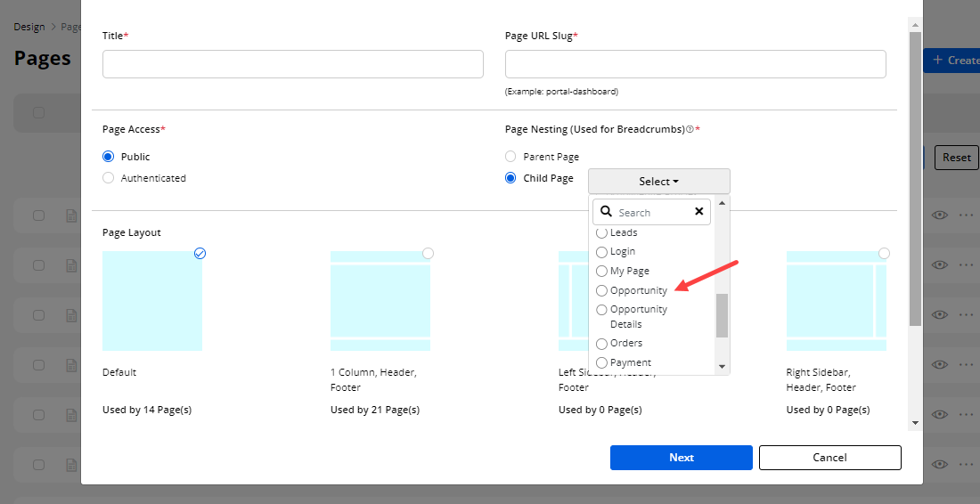
Task: Open the Select dropdown for Child Page
Action: click(658, 182)
